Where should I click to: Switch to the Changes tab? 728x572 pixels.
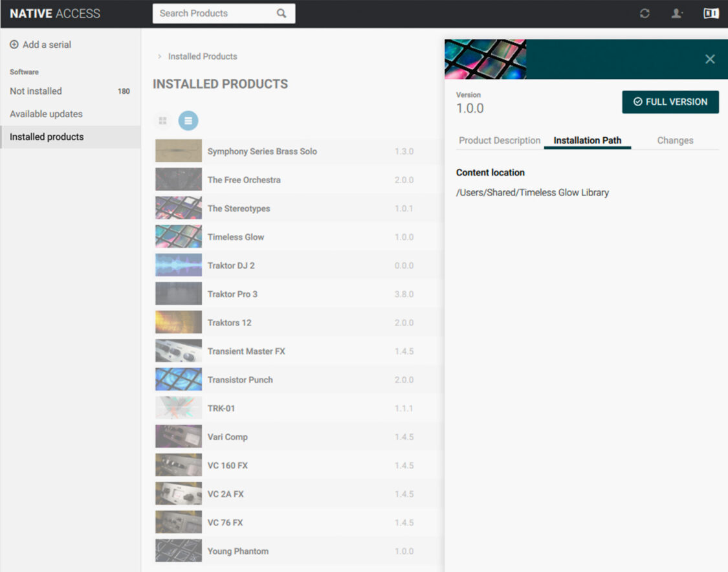coord(675,140)
